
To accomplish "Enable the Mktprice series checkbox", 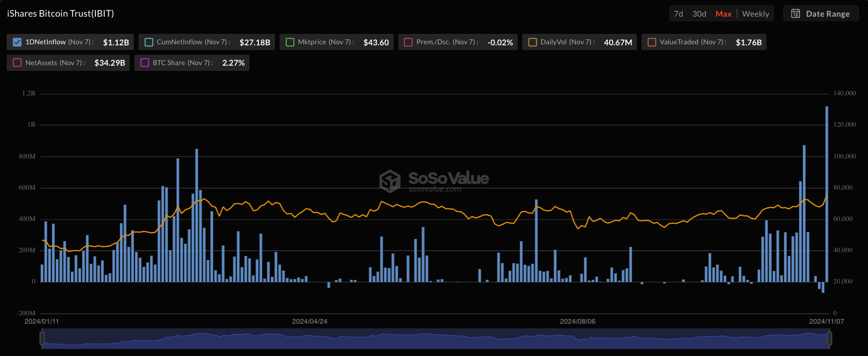I will pos(290,42).
